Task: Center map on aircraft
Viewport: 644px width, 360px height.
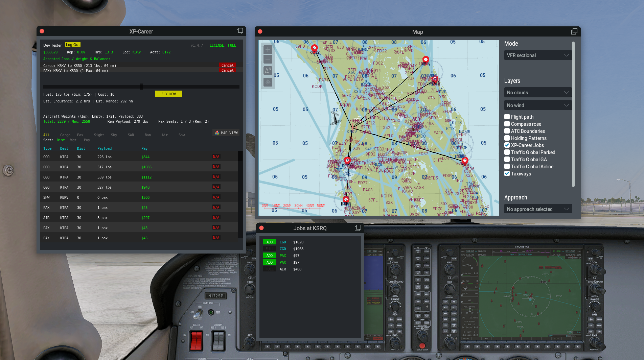Action: pyautogui.click(x=268, y=82)
